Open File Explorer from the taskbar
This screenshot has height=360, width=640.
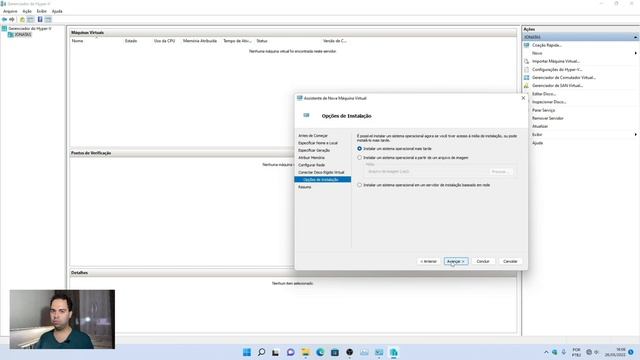(x=305, y=352)
